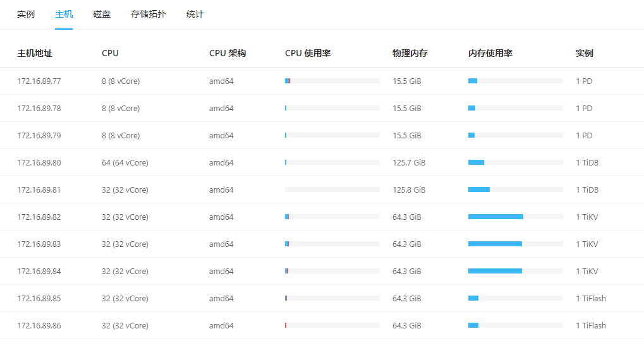644x348 pixels.
Task: Click memory usage bar for 172.16.89.85
Action: pyautogui.click(x=516, y=298)
